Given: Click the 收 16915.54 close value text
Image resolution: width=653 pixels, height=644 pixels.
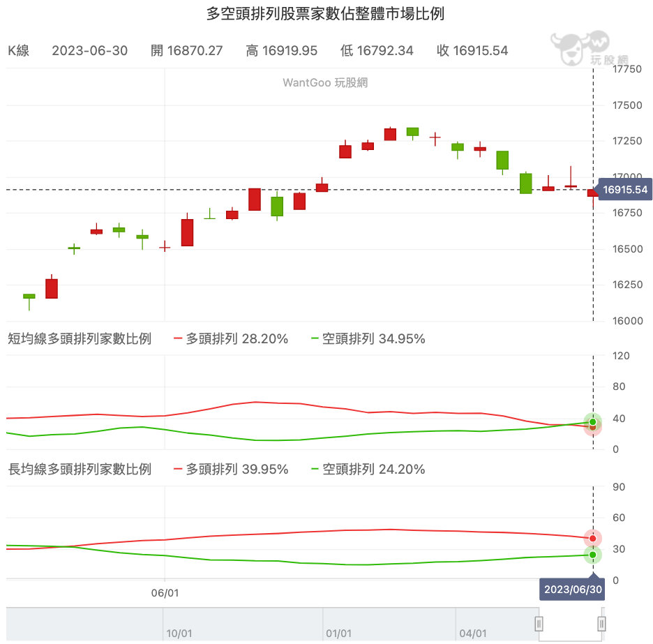Looking at the screenshot, I should [472, 50].
